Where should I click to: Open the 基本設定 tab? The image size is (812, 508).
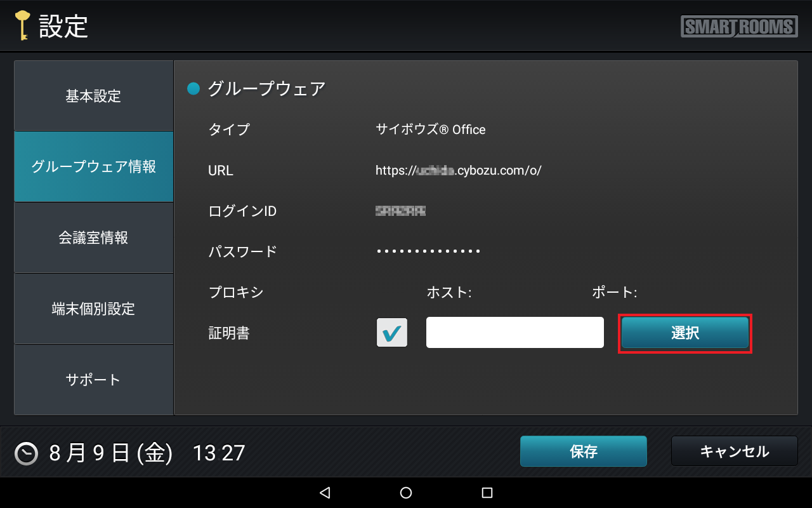pyautogui.click(x=93, y=97)
